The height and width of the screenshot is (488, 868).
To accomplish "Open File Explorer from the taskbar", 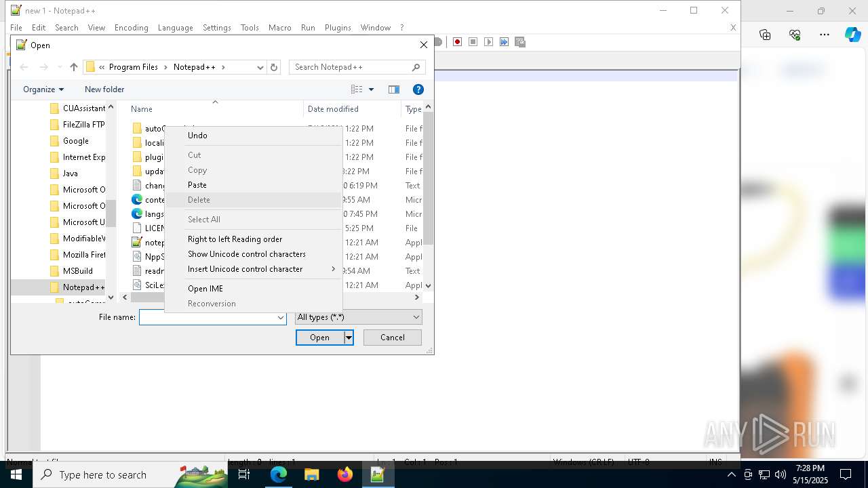I will click(x=311, y=474).
